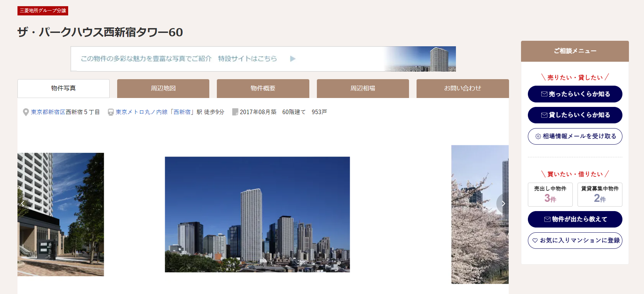The image size is (644, 294).
Task: Click the 953戸 unit count text
Action: click(x=319, y=112)
